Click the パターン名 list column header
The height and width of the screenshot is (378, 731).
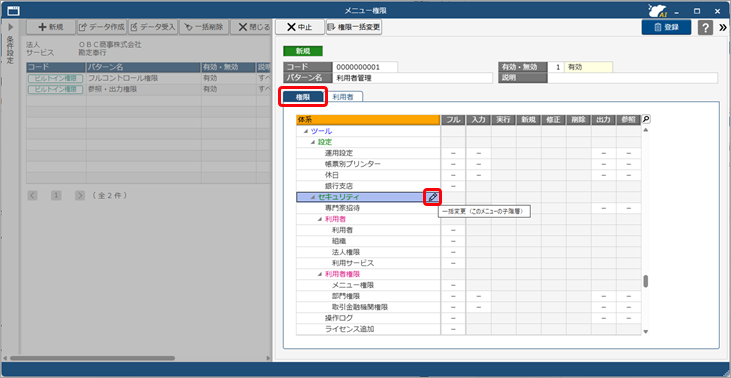[x=144, y=67]
